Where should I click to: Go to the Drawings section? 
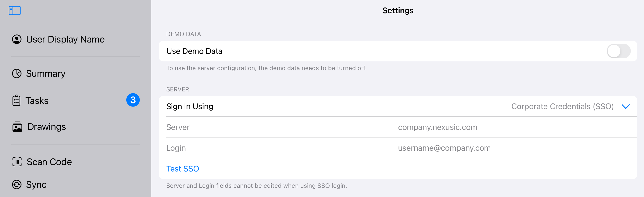coord(47,127)
